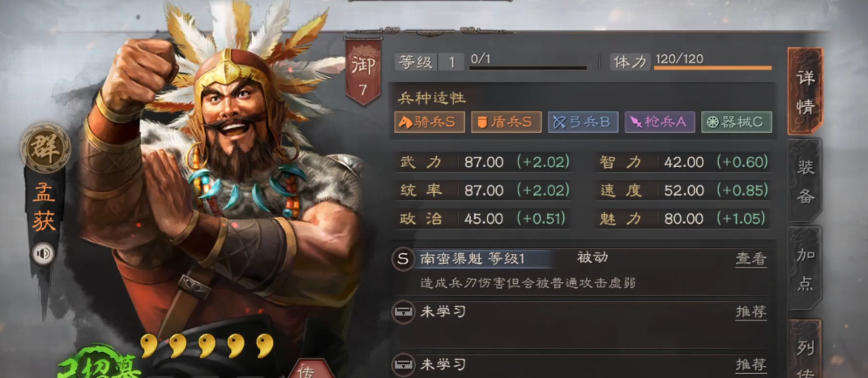
Task: Click the second unlearned skill slot icon
Action: 403,365
